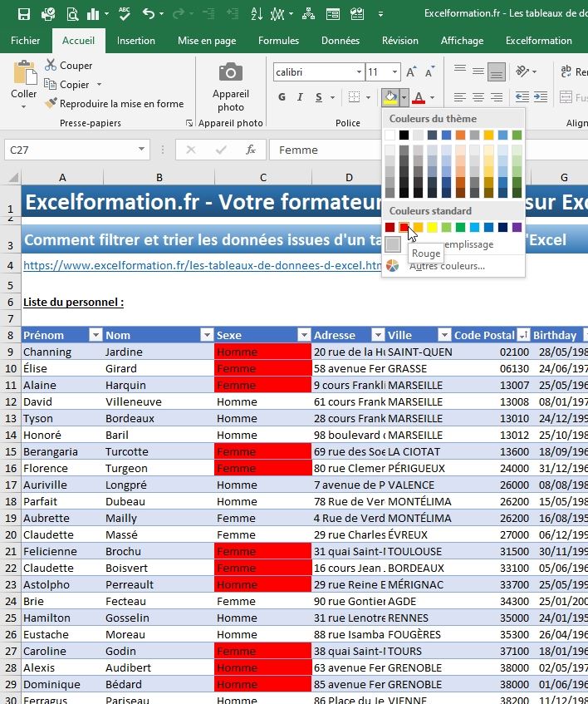Increase font size with the large A
The image size is (588, 704).
pos(411,71)
